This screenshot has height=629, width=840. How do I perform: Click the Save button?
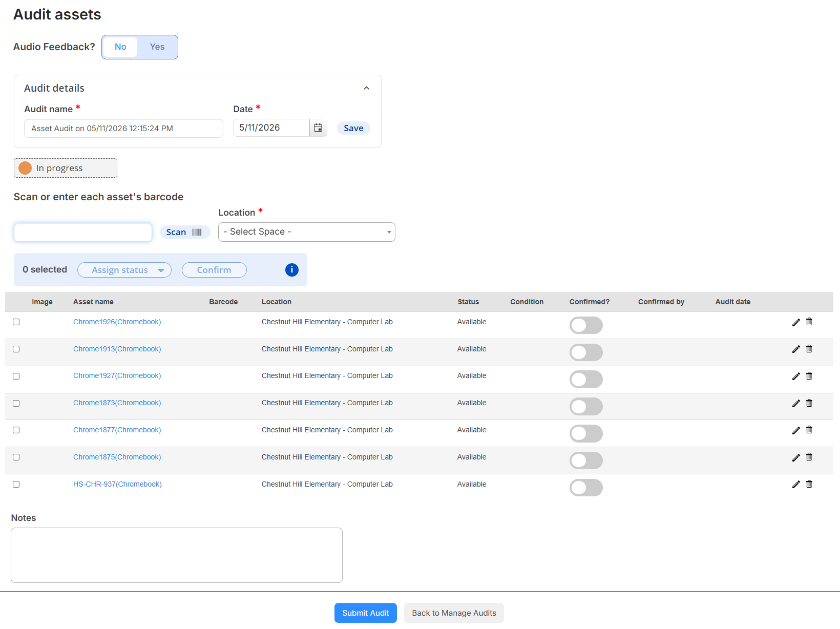click(x=353, y=128)
